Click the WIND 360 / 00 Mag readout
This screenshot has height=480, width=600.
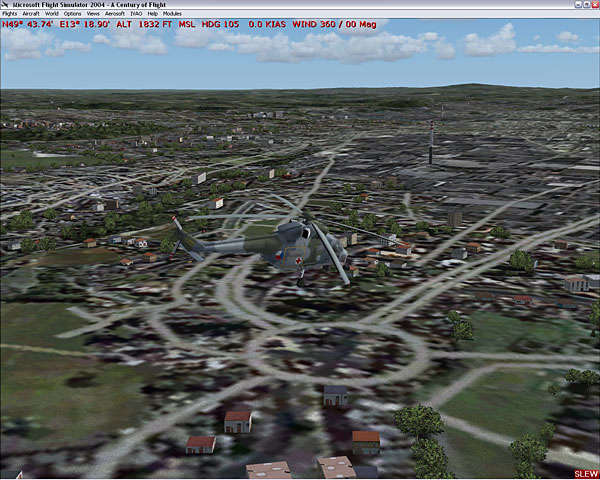click(334, 24)
